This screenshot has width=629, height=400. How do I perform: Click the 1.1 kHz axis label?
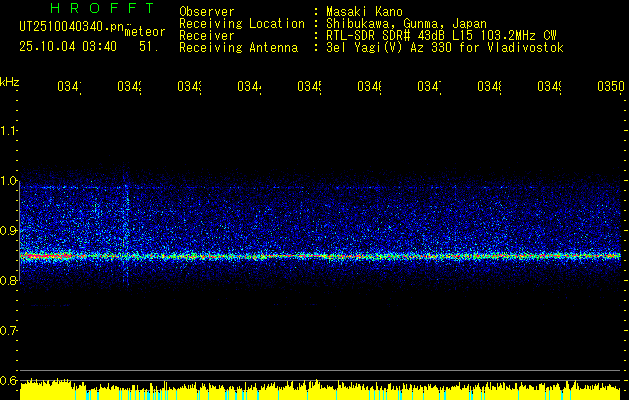(8, 130)
